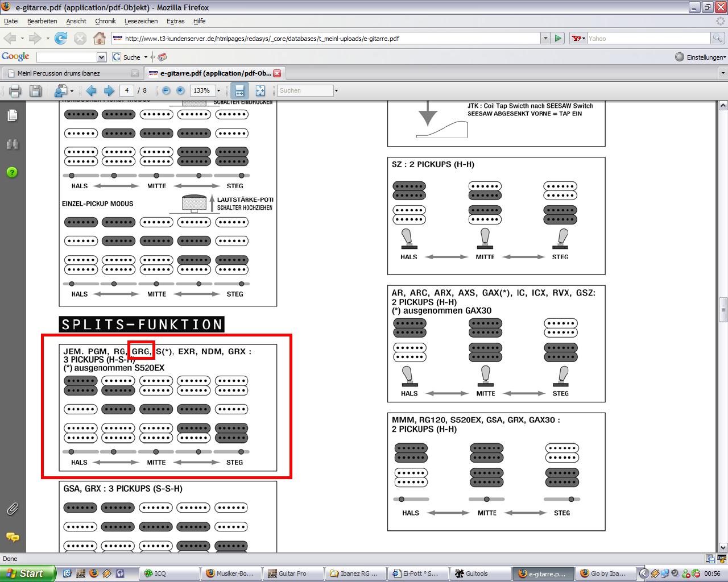Screen dimensions: 728x582
Task: Switch to Guitar Pro taskbar button
Action: pos(293,573)
